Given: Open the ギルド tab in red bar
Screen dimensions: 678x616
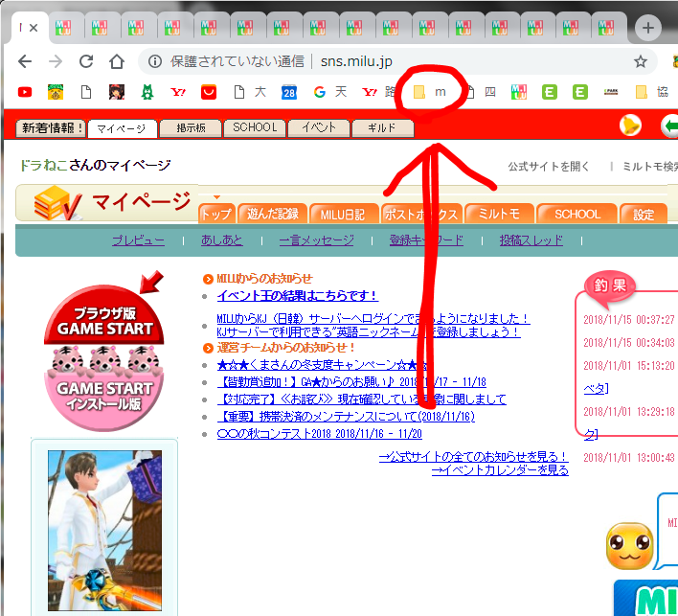Looking at the screenshot, I should pyautogui.click(x=381, y=127).
